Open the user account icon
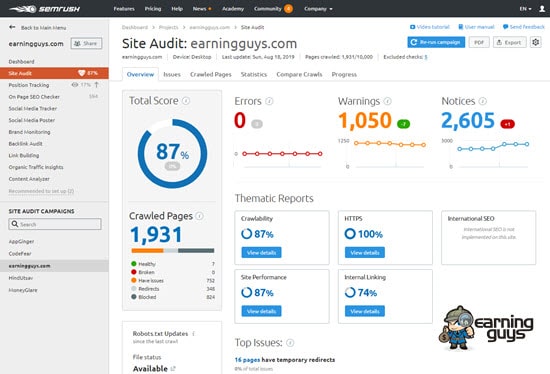The height and width of the screenshot is (374, 550). point(542,9)
